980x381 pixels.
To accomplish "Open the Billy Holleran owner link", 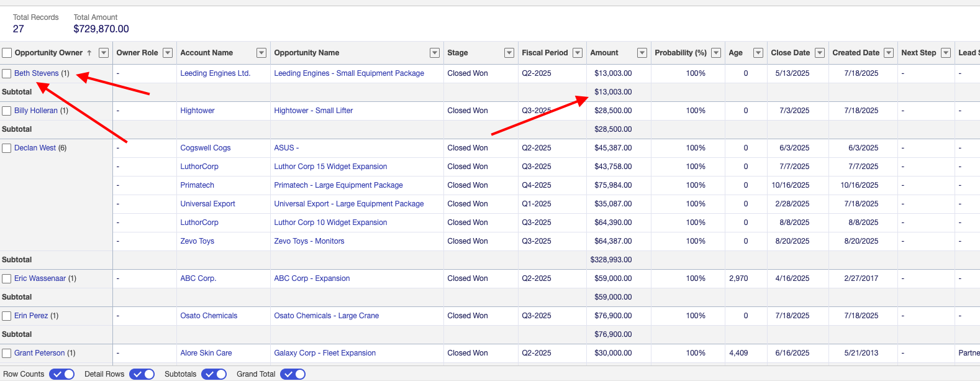I will click(36, 111).
